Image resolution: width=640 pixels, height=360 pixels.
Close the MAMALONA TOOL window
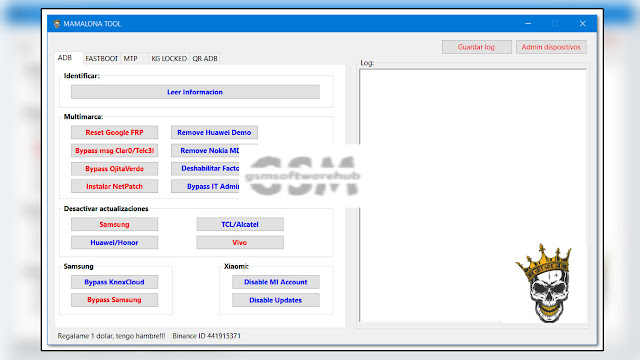click(582, 24)
